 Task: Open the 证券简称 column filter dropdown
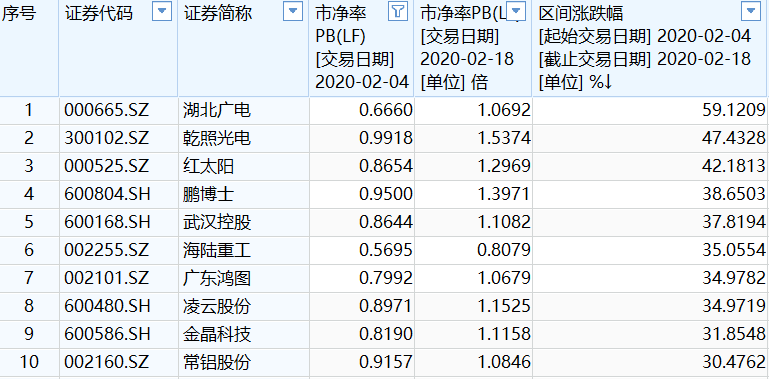tap(293, 12)
